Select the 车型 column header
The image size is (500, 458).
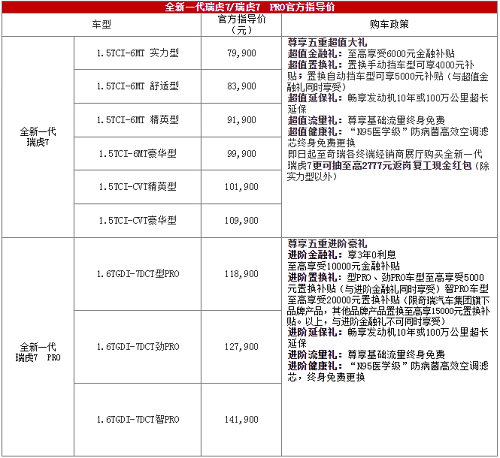click(101, 25)
